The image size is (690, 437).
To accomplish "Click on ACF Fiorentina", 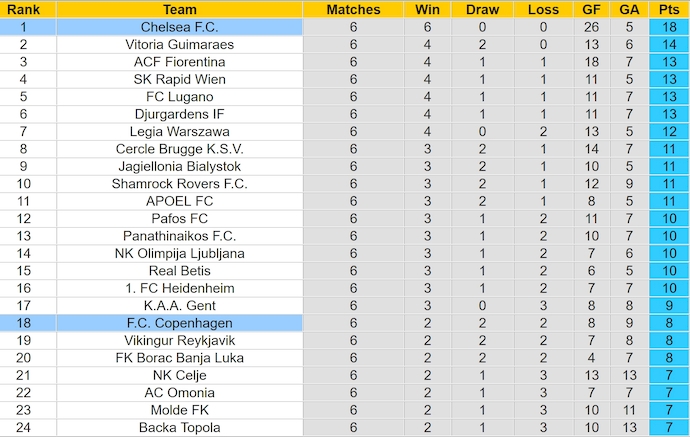I will pos(179,62).
